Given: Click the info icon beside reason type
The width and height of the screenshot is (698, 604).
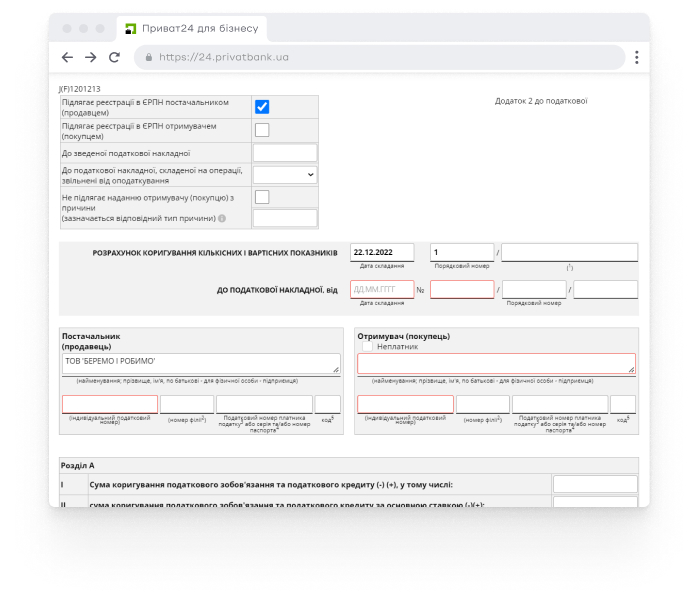Looking at the screenshot, I should [222, 218].
